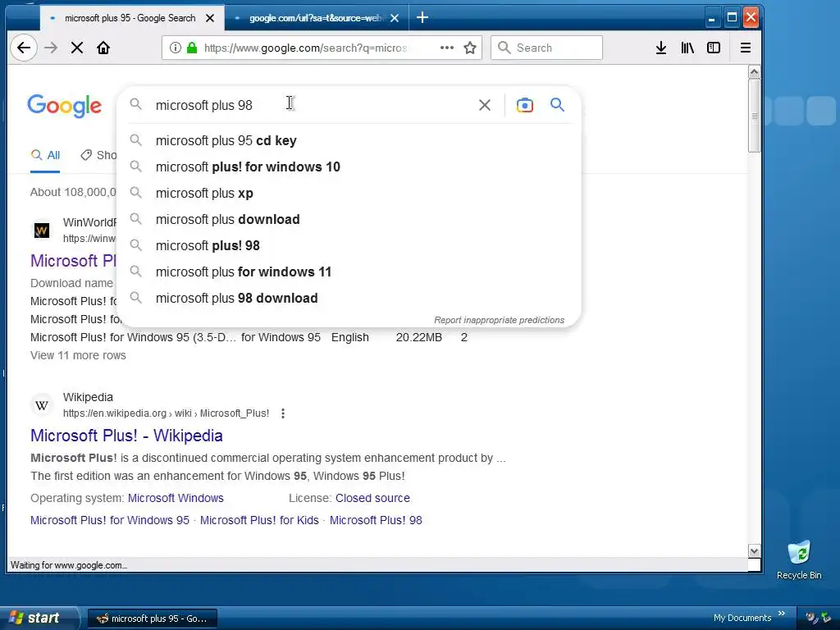Click 'Report inappropriate predictions' link

pos(499,320)
